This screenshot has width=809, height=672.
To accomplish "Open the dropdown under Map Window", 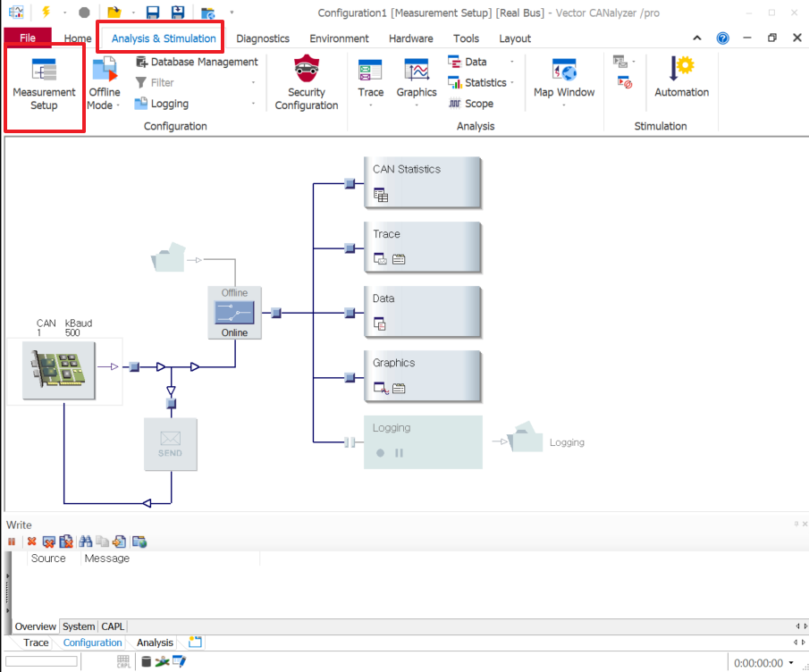I will tap(564, 105).
